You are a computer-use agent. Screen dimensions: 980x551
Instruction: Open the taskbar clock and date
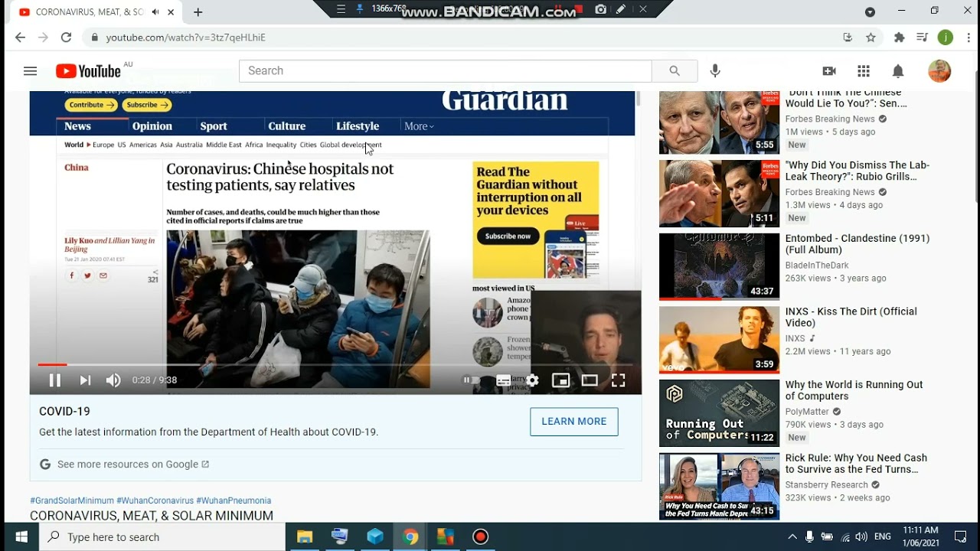pyautogui.click(x=920, y=536)
